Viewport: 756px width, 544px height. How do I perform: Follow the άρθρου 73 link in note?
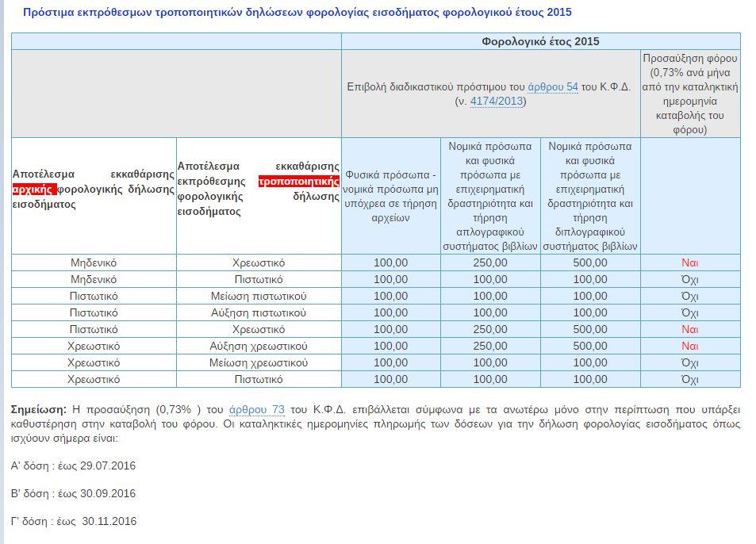tap(256, 410)
